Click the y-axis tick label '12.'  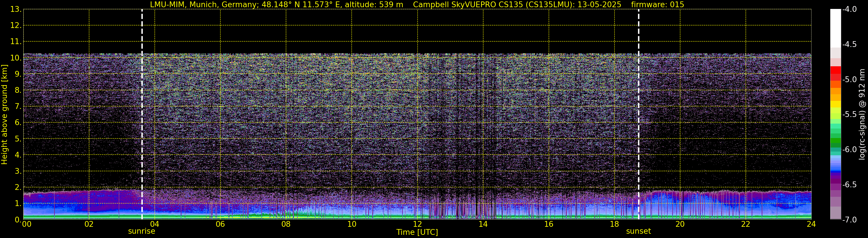(16, 26)
